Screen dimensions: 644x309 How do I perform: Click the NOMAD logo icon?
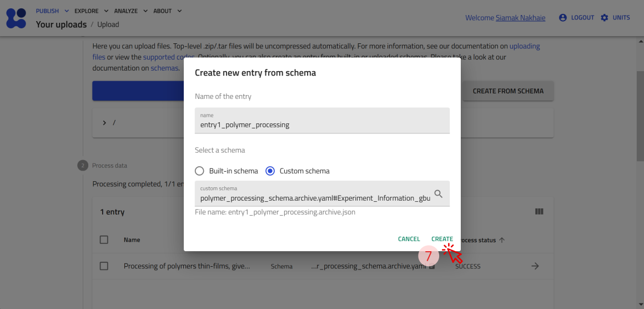click(16, 18)
